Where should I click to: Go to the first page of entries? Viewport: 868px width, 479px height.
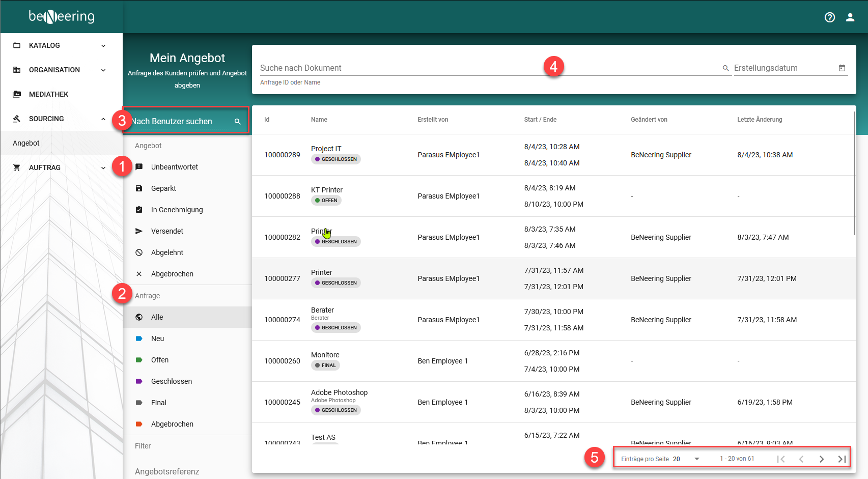[780, 459]
